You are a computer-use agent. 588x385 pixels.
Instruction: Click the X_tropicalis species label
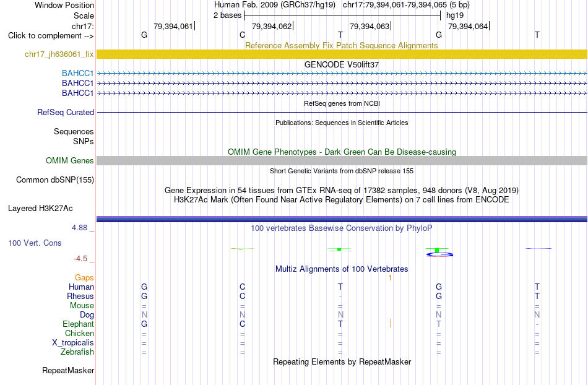73,343
